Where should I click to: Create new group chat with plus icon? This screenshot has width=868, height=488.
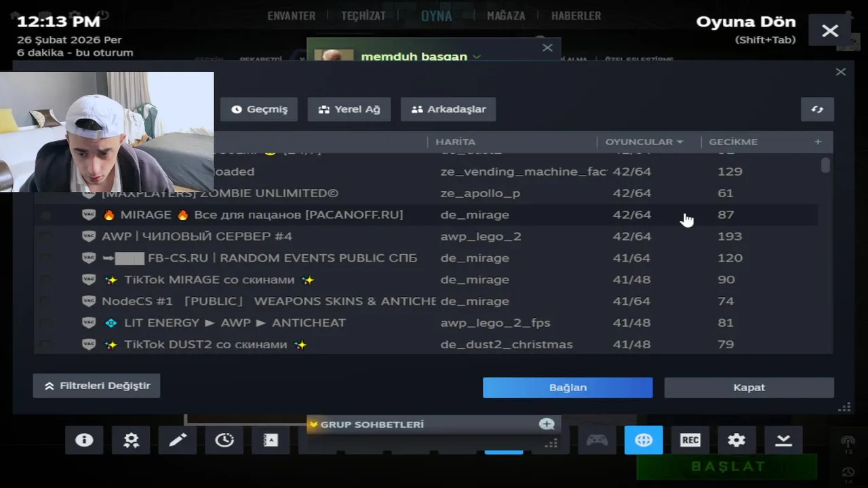[x=547, y=424]
